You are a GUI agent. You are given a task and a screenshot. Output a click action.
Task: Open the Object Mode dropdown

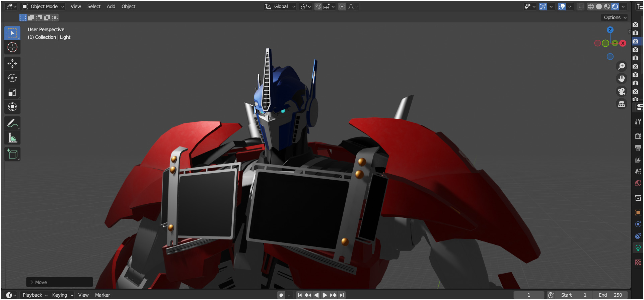tap(43, 6)
